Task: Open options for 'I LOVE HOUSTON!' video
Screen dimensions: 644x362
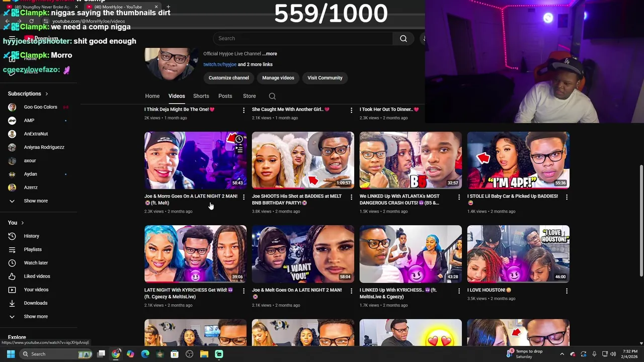Action: (567, 291)
